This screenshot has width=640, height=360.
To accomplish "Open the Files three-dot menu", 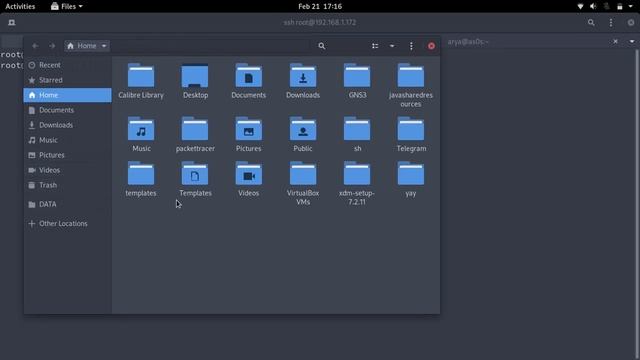I will [x=411, y=46].
